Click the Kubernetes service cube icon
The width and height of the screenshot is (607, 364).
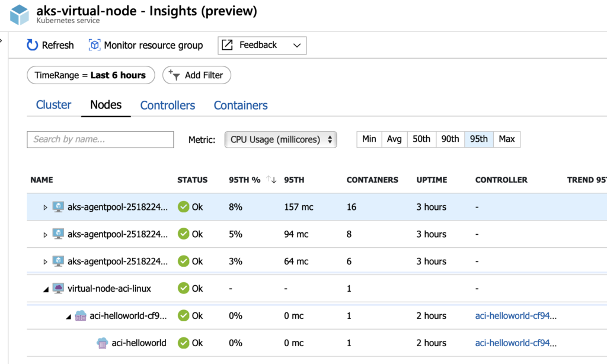click(19, 15)
